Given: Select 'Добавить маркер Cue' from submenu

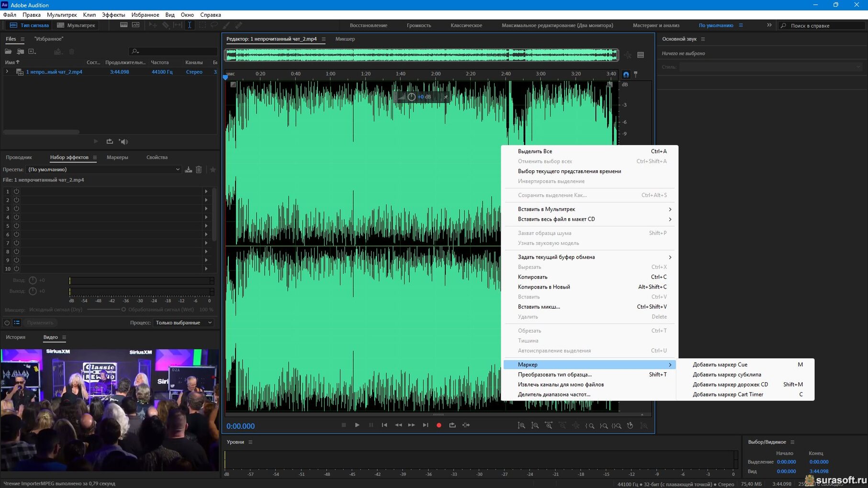Looking at the screenshot, I should tap(745, 365).
